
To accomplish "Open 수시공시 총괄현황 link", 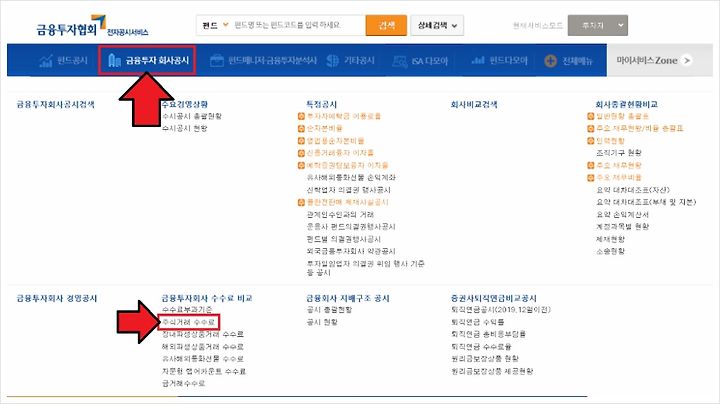I will click(x=192, y=116).
